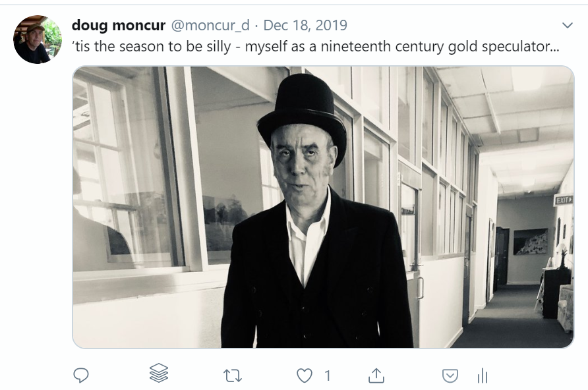This screenshot has height=390, width=588.
Task: Retweet doug moncur's tweet
Action: 232,376
